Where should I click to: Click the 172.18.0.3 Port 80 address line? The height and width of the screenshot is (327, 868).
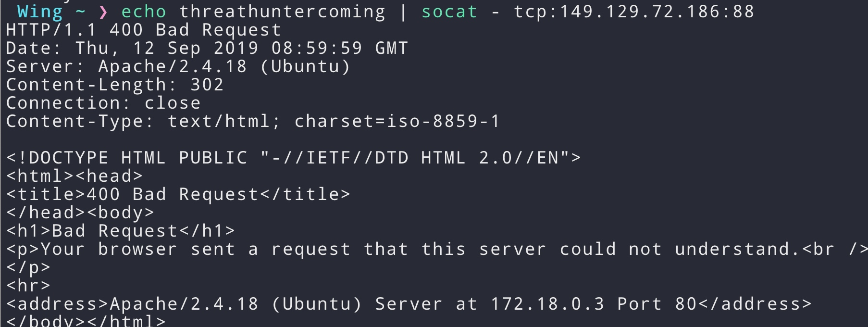pos(409,304)
